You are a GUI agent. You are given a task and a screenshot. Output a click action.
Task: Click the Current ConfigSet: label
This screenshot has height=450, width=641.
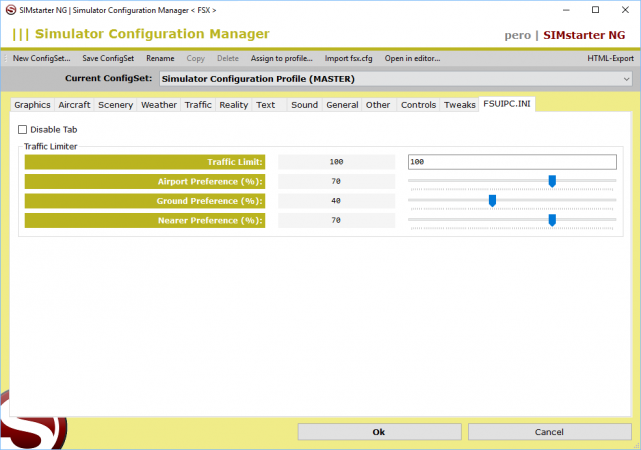click(x=108, y=78)
